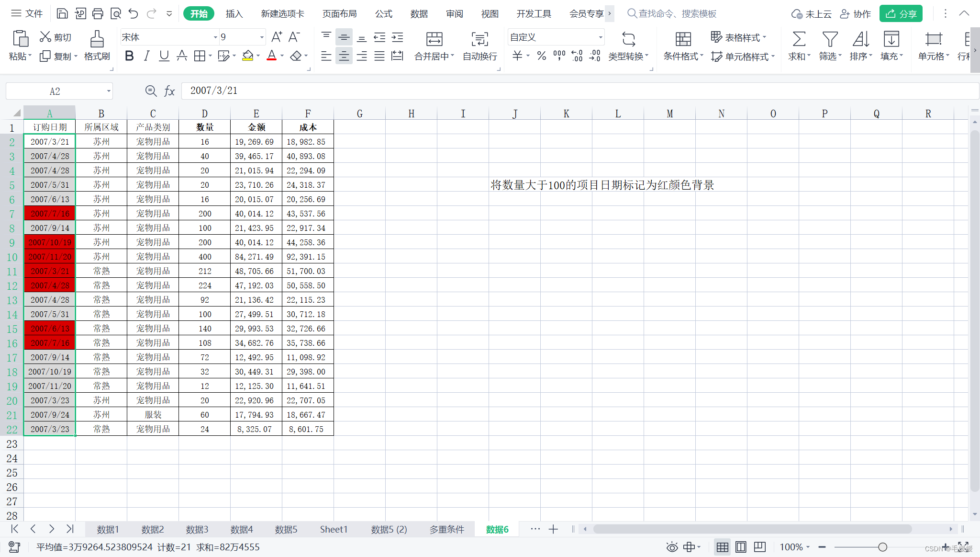Open the number format 自定义 dropdown
980x557 pixels.
[600, 37]
